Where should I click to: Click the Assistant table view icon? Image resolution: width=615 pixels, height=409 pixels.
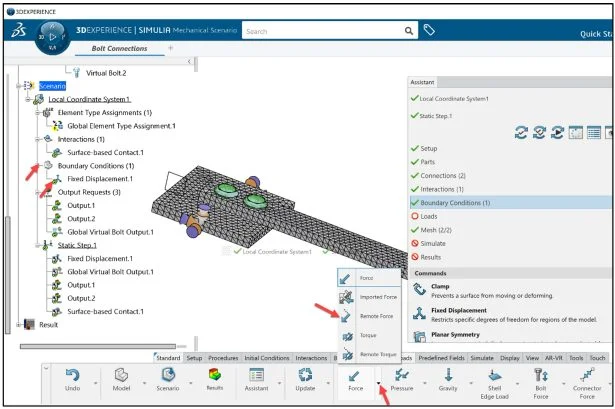coord(594,133)
